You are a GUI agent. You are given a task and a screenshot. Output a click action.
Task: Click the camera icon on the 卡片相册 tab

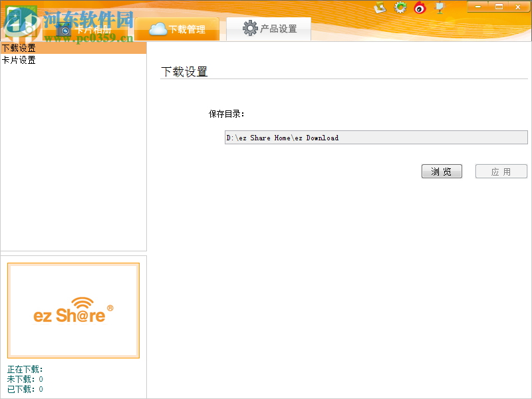click(x=63, y=28)
